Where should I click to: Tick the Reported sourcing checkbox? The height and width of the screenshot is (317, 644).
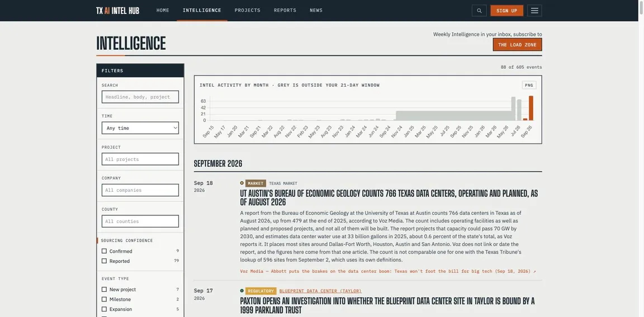point(105,261)
